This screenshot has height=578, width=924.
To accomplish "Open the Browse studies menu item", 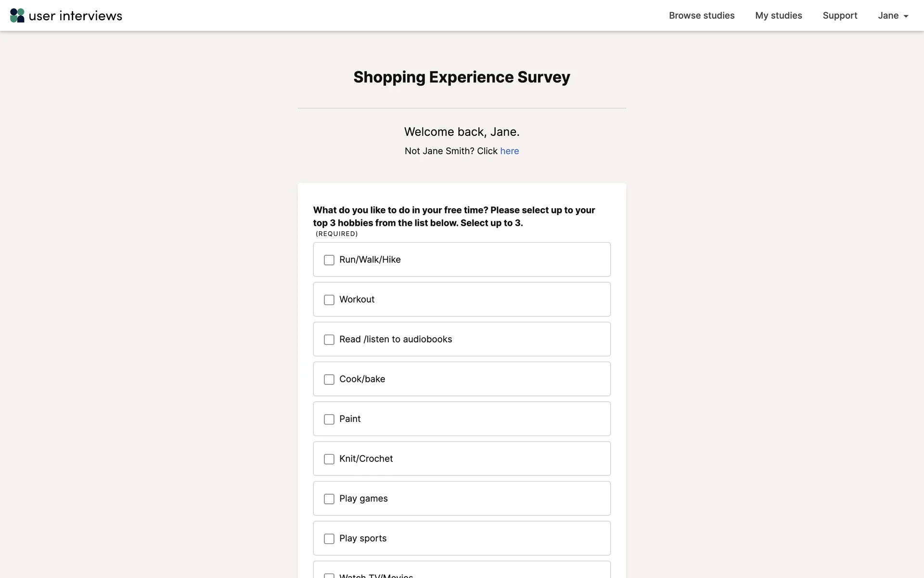I will click(701, 15).
